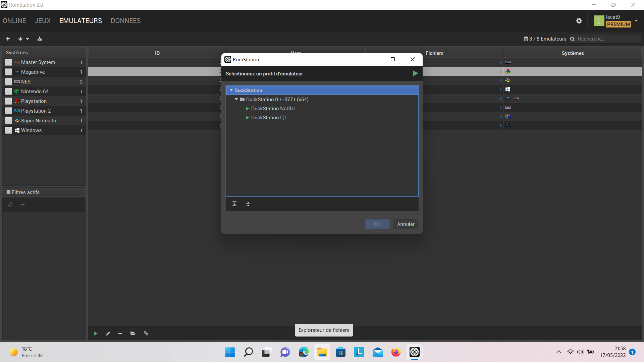
Task: Select the DuckStation QT profile
Action: click(x=269, y=118)
